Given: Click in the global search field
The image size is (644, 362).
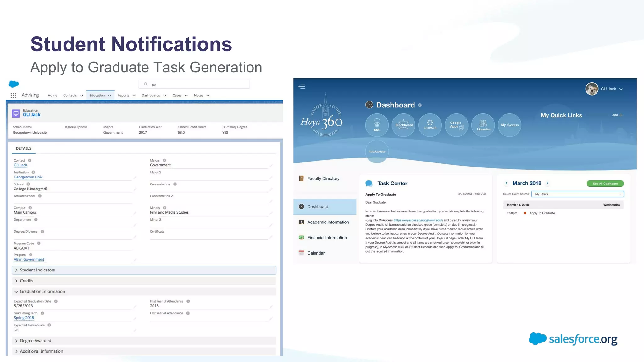Looking at the screenshot, I should 194,84.
